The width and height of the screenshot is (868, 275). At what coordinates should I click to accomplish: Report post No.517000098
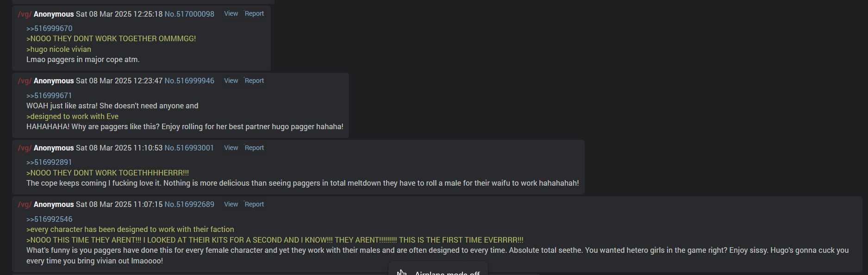254,14
